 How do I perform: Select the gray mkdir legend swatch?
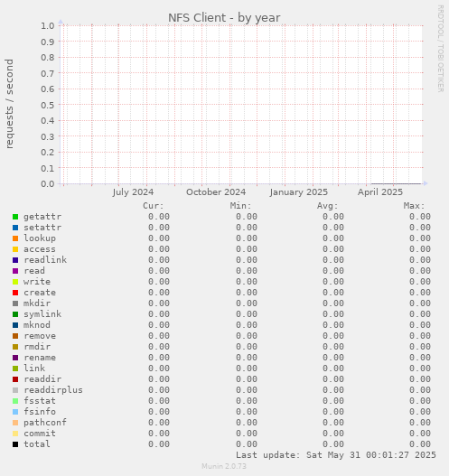[15, 303]
